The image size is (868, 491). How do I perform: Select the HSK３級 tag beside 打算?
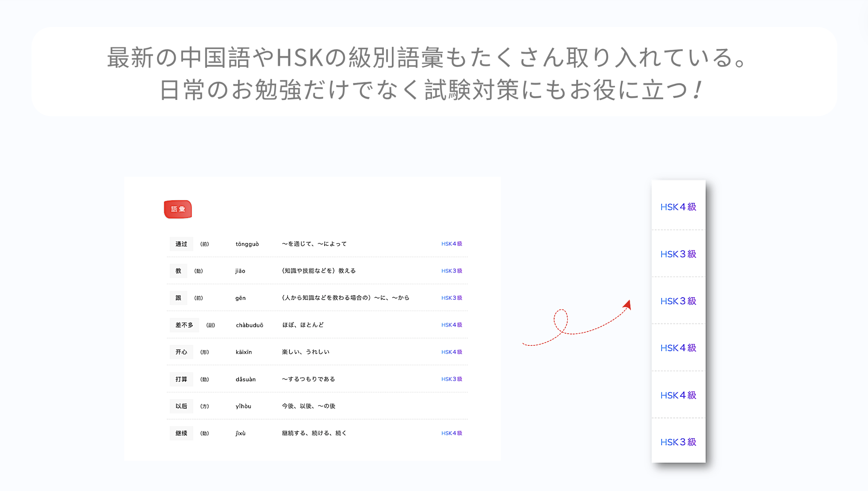451,379
